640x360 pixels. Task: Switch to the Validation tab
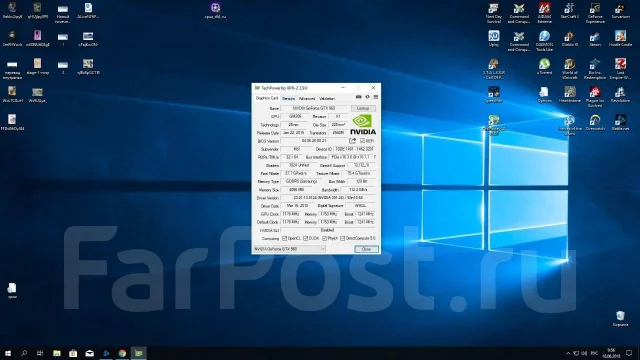[x=327, y=98]
